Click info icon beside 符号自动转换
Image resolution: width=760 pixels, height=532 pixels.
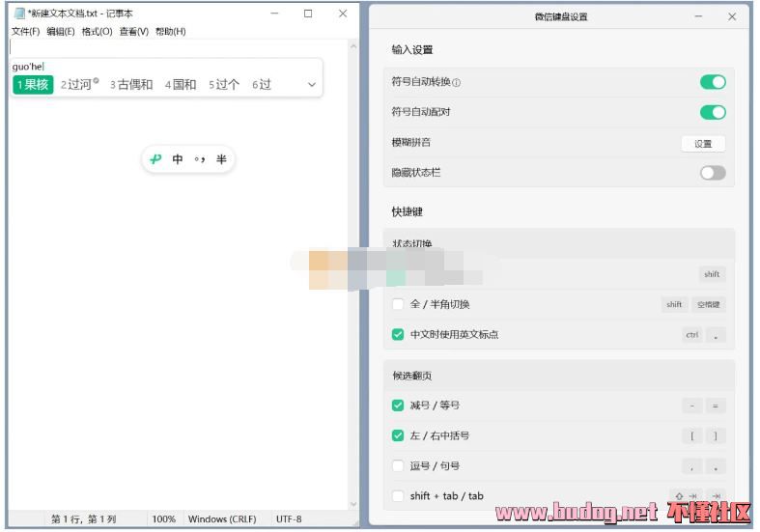[457, 83]
